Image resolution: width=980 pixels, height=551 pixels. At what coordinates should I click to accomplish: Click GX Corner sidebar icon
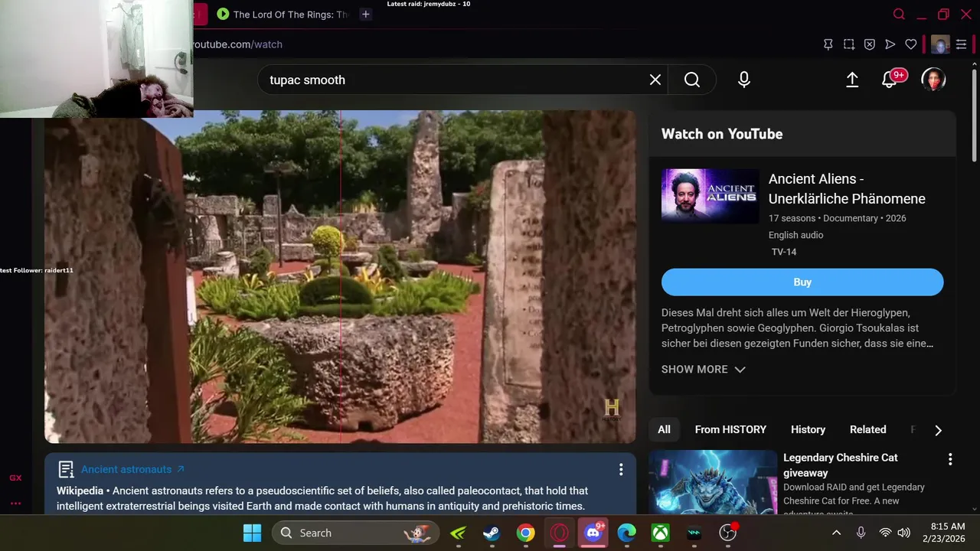pos(15,478)
